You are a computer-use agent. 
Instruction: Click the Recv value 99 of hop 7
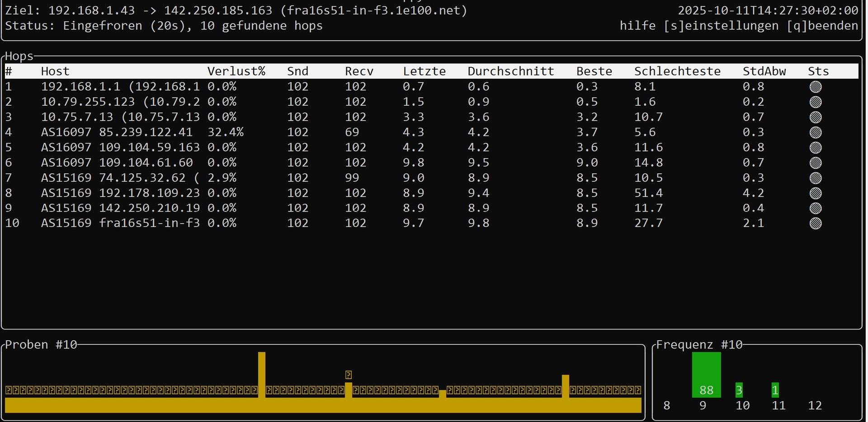point(352,178)
